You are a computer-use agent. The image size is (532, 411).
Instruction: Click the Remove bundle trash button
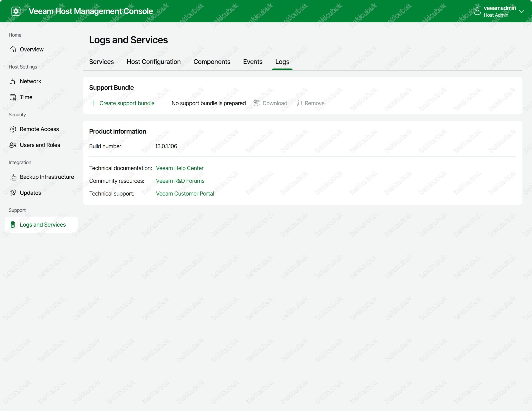(310, 103)
